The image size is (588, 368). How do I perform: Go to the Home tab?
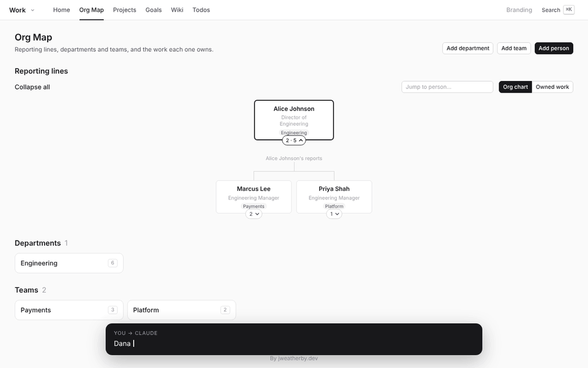(x=61, y=10)
